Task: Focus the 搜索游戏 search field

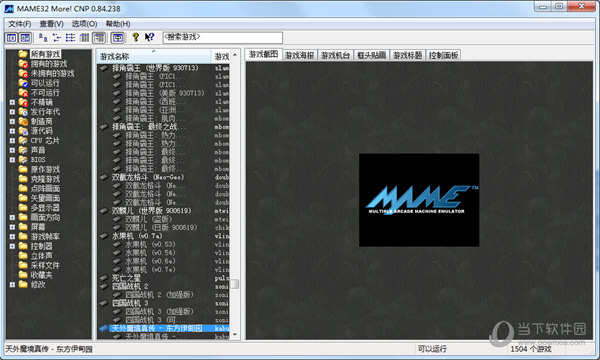Action: click(222, 37)
